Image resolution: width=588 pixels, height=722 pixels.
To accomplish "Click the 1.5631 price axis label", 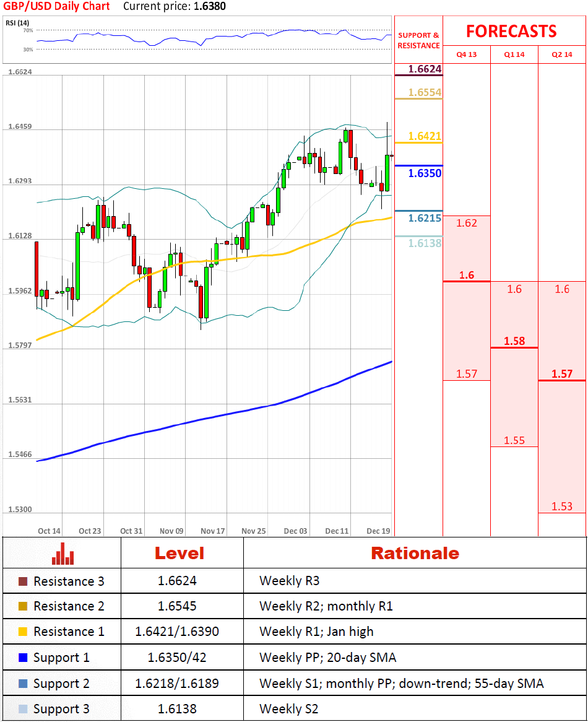I will [20, 400].
